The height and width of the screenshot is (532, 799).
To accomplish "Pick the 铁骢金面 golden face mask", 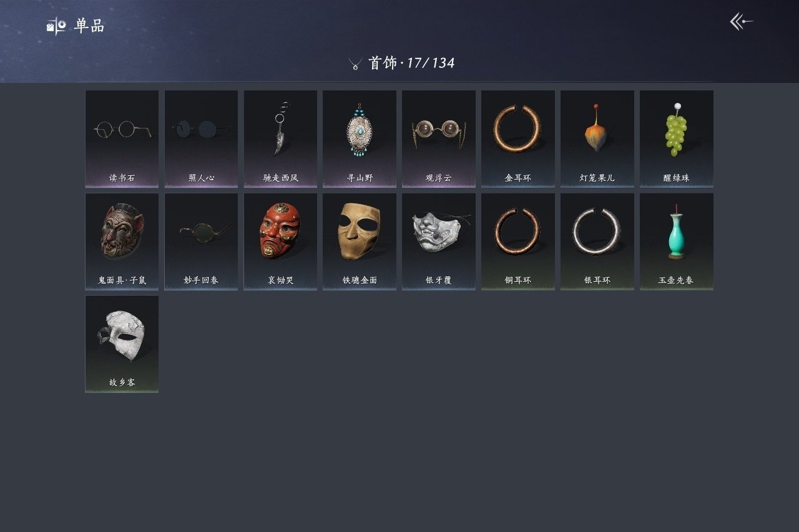I will (x=360, y=241).
